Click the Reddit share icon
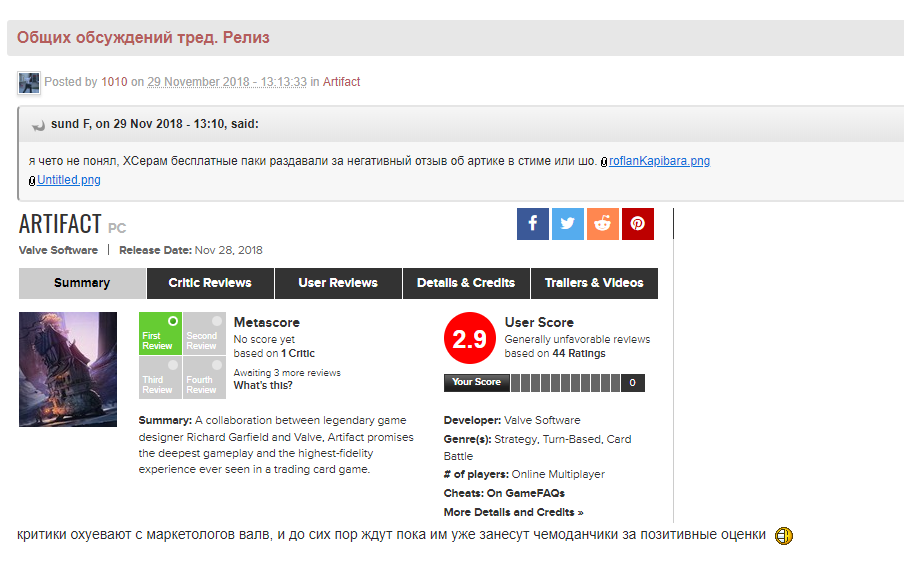904x561 pixels. coord(602,224)
